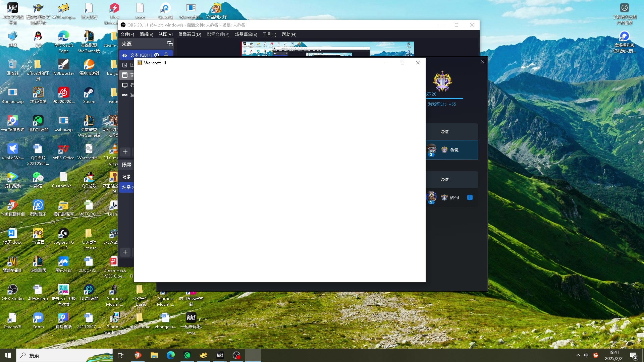Open the 帮助(H) menu in OBS
644x362 pixels.
289,34
